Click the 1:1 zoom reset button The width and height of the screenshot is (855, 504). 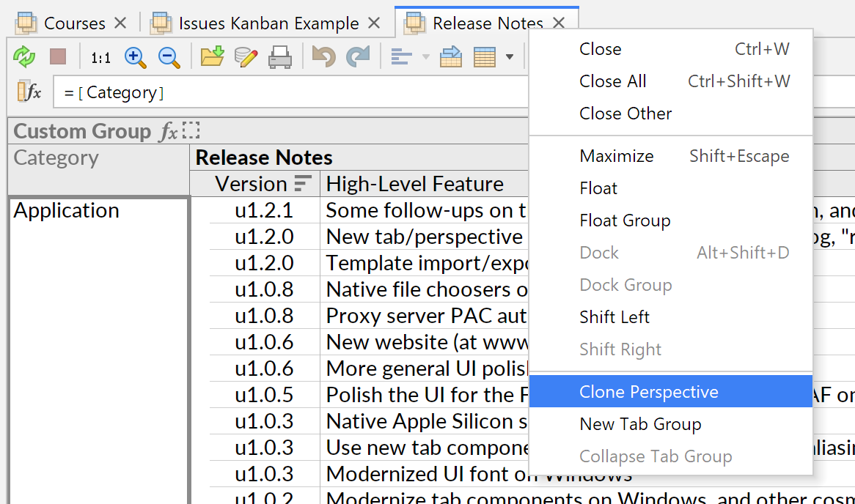pos(100,57)
